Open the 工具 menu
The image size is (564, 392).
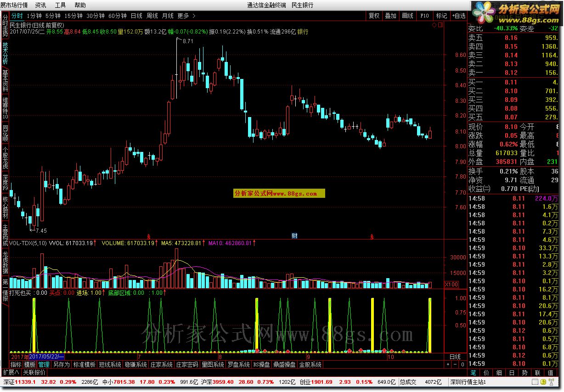[60, 5]
